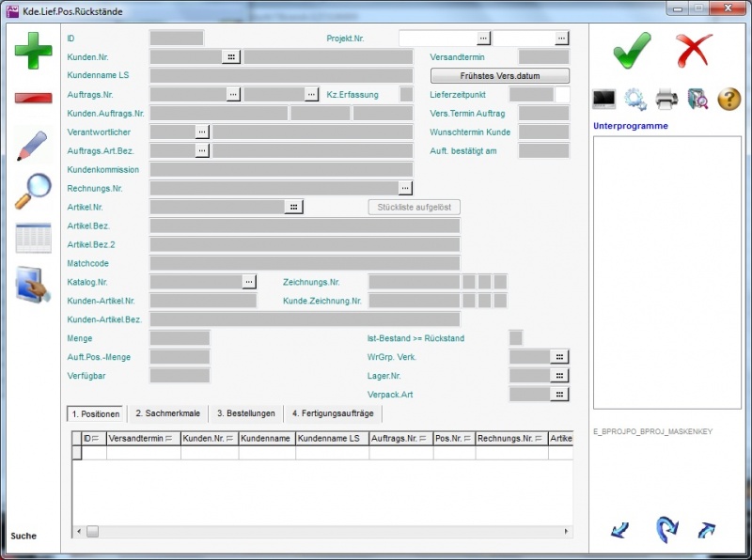Select the pencil edit icon

coord(33,145)
